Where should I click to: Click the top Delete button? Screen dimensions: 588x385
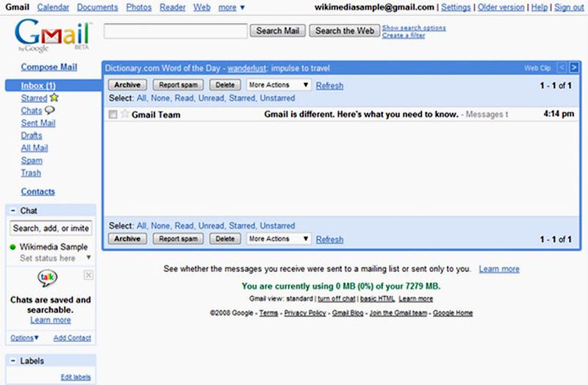[x=225, y=84]
